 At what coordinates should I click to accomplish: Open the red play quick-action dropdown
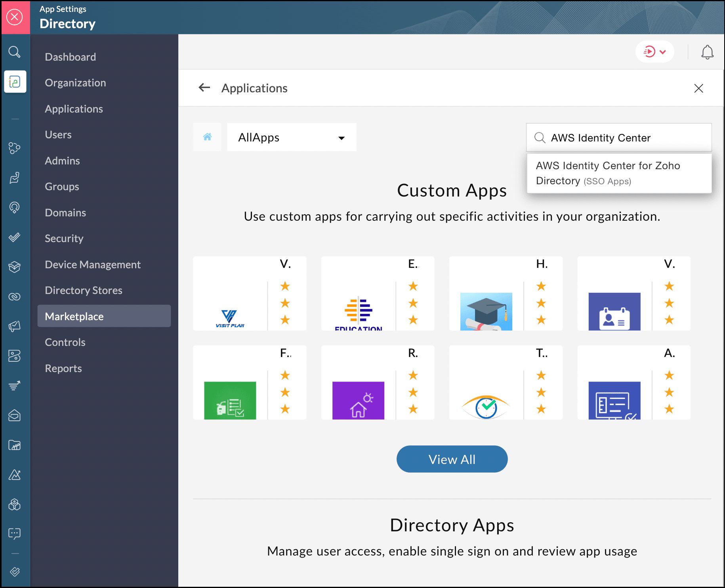(x=655, y=52)
